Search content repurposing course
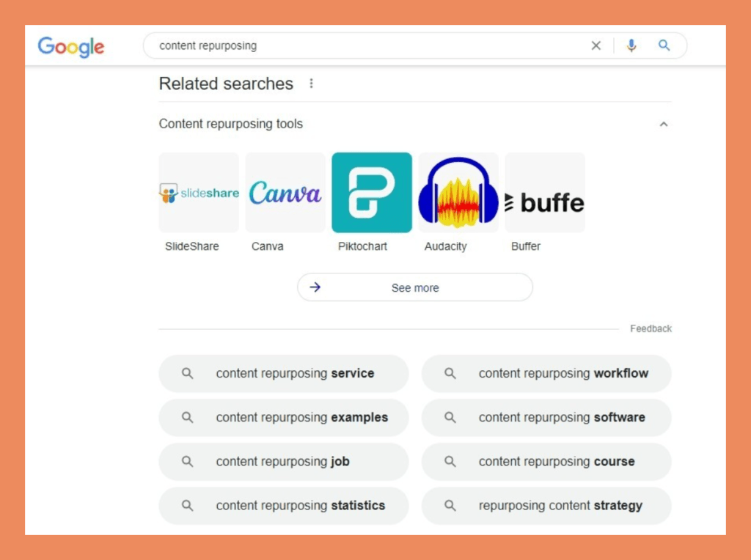This screenshot has height=560, width=751. 546,461
